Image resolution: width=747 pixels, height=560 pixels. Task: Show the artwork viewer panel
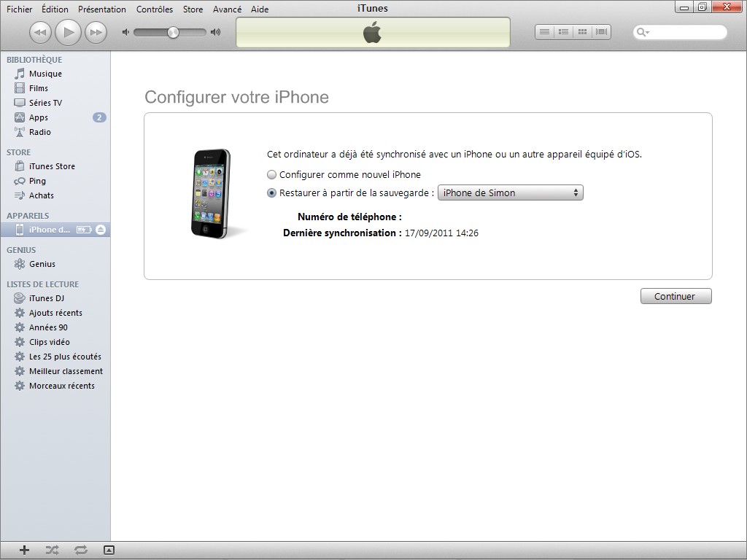coord(109,551)
